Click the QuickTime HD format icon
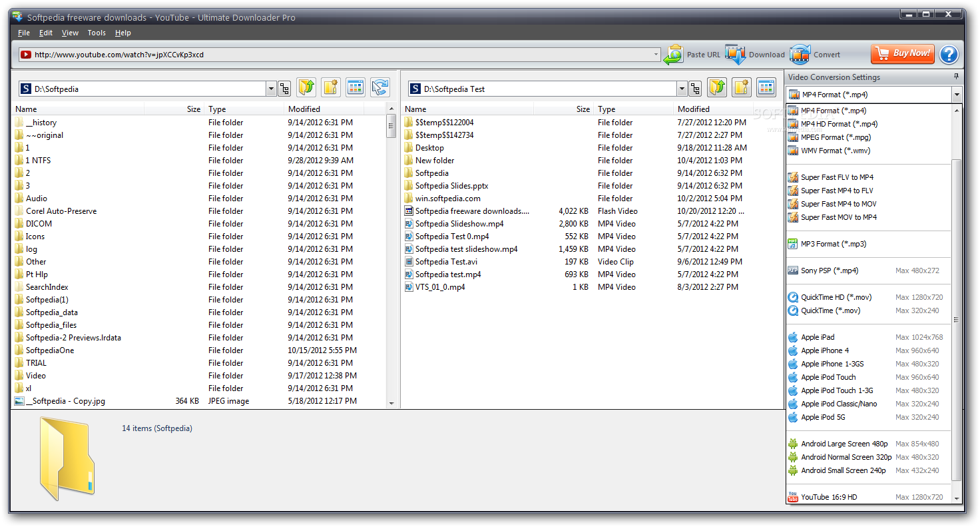Screen dimensions: 980x527 (x=793, y=297)
